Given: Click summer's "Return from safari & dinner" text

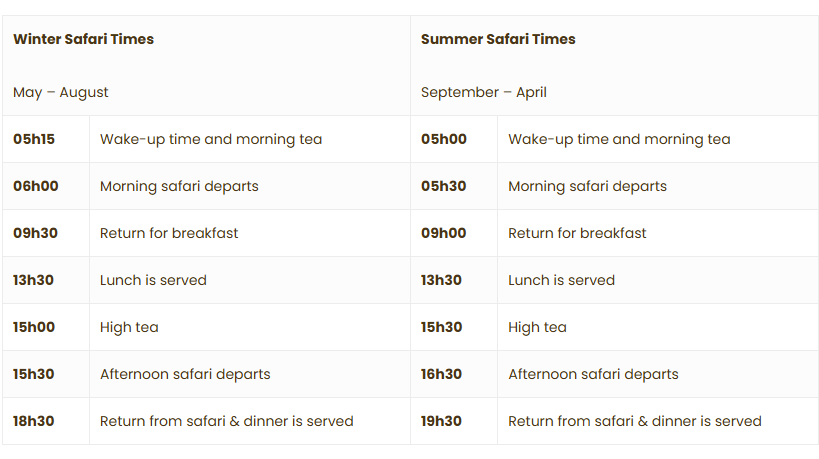Looking at the screenshot, I should pyautogui.click(x=635, y=421).
